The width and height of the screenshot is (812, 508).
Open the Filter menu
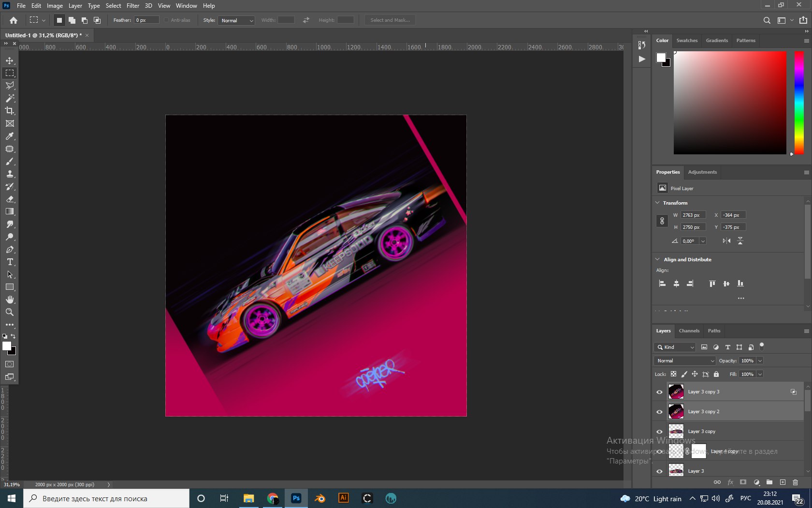coord(133,6)
